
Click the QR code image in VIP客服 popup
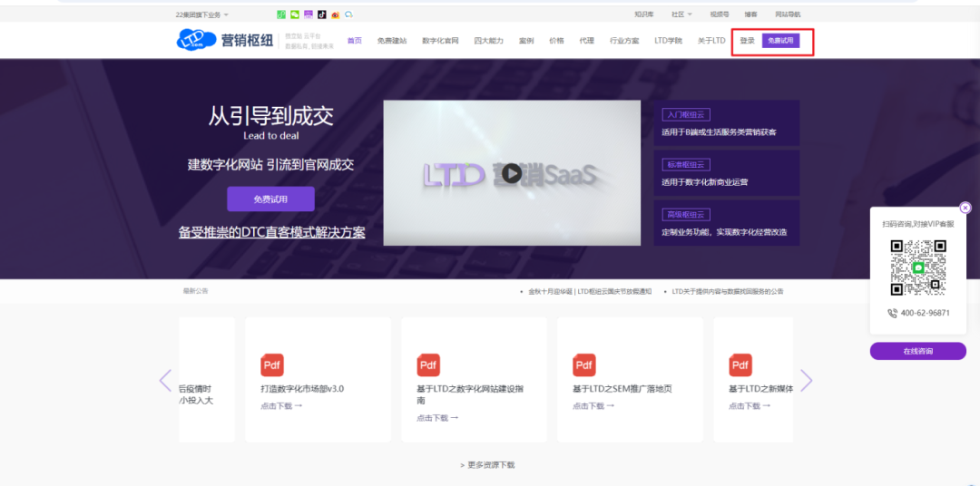(x=918, y=267)
